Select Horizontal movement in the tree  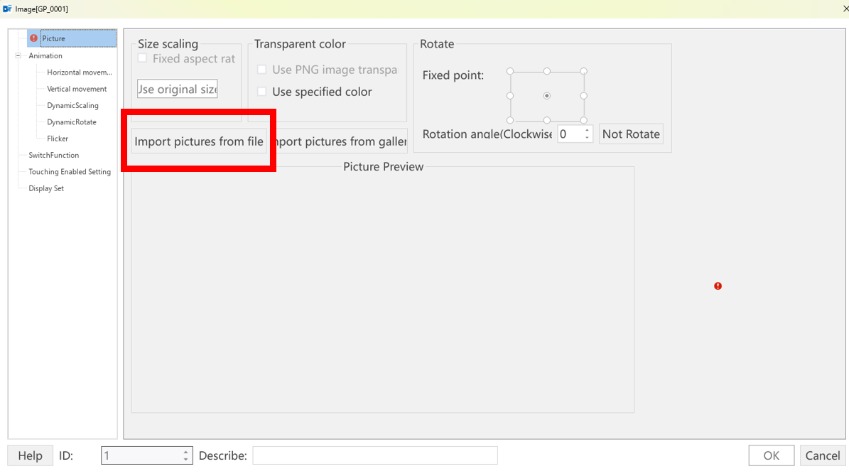click(x=80, y=72)
